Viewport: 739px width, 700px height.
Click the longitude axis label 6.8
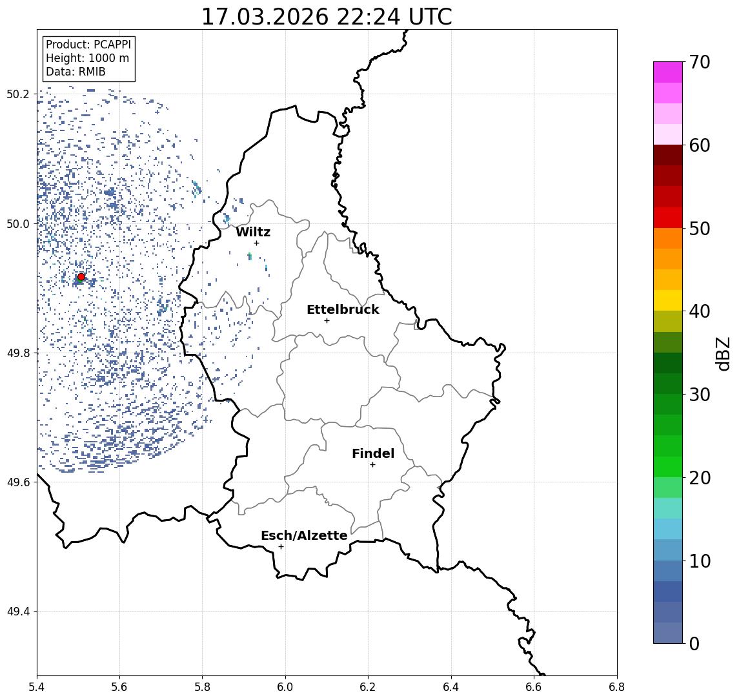616,687
